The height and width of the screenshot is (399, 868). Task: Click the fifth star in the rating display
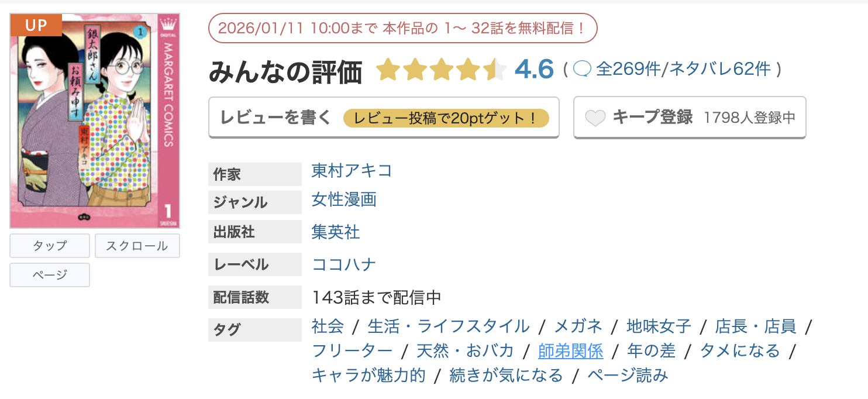pos(496,70)
